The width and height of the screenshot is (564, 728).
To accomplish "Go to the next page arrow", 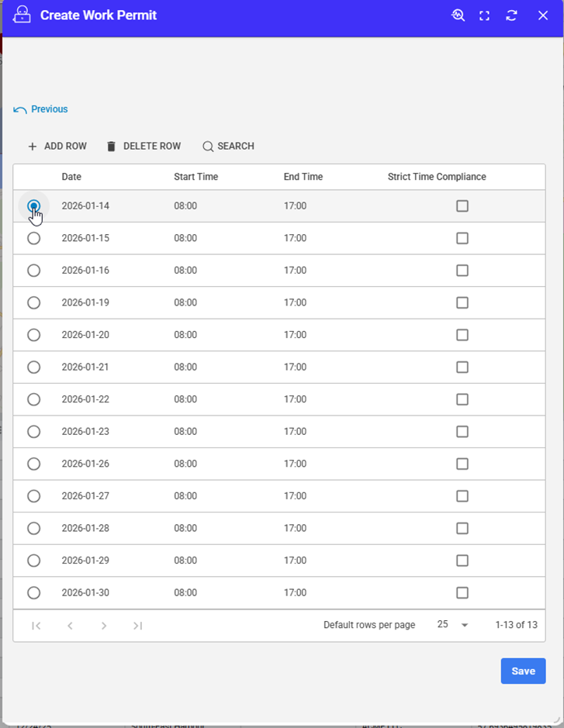I will pos(104,626).
